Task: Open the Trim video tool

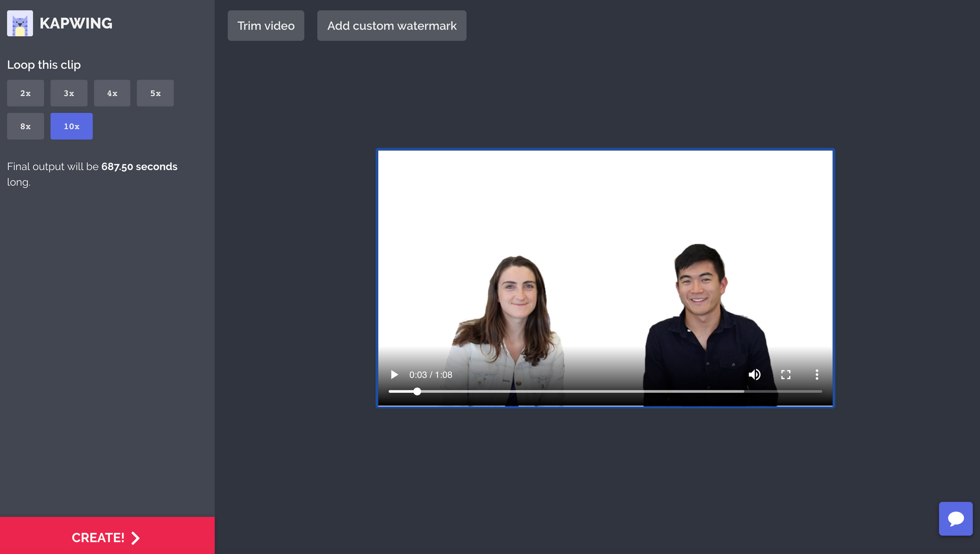Action: (x=266, y=25)
